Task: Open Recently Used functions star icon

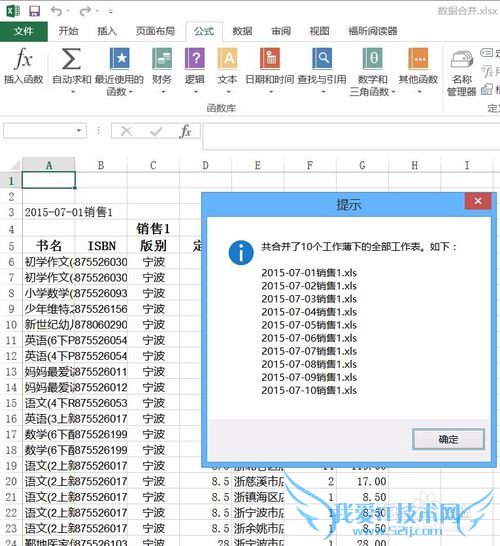Action: tap(119, 58)
